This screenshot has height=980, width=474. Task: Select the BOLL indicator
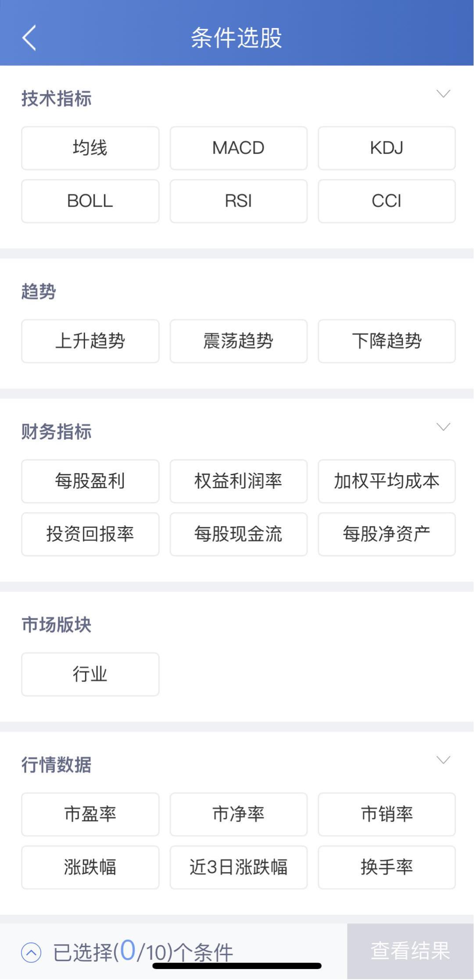90,201
